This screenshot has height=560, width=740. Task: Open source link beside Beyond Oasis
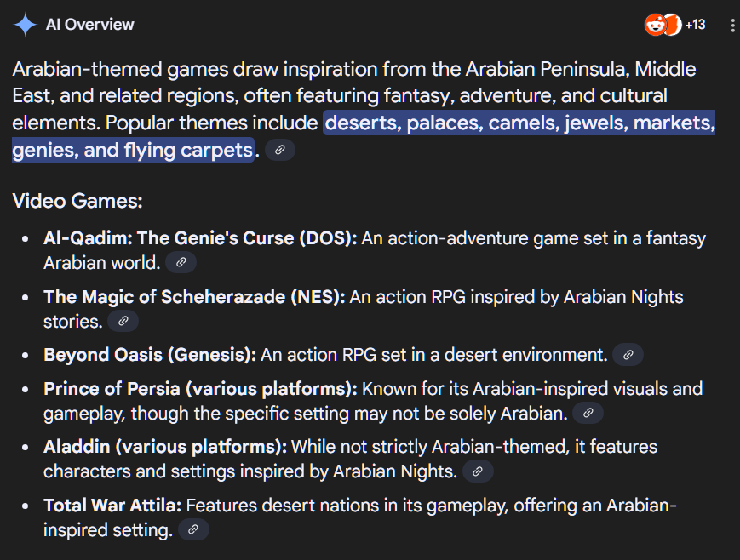(x=628, y=355)
